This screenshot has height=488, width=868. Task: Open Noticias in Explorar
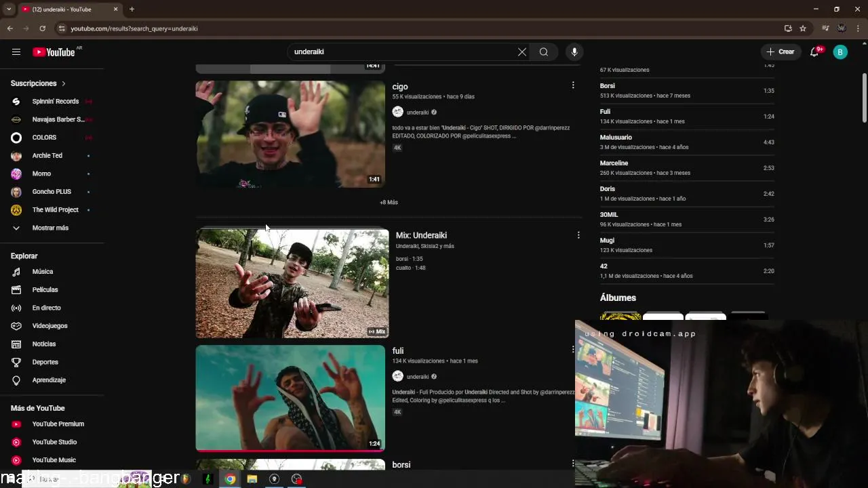tap(52, 344)
